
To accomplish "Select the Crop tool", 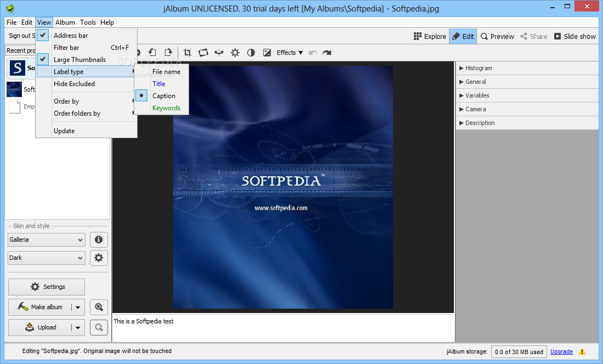I will 187,53.
